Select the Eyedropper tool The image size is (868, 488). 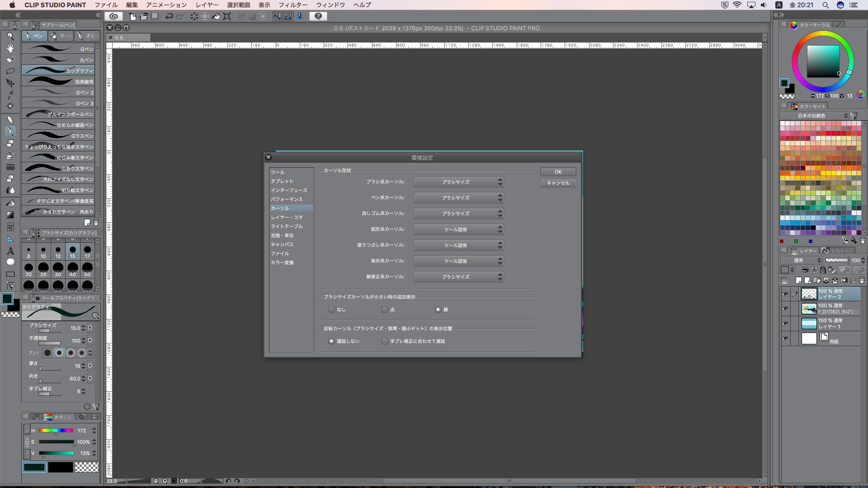coord(10,95)
